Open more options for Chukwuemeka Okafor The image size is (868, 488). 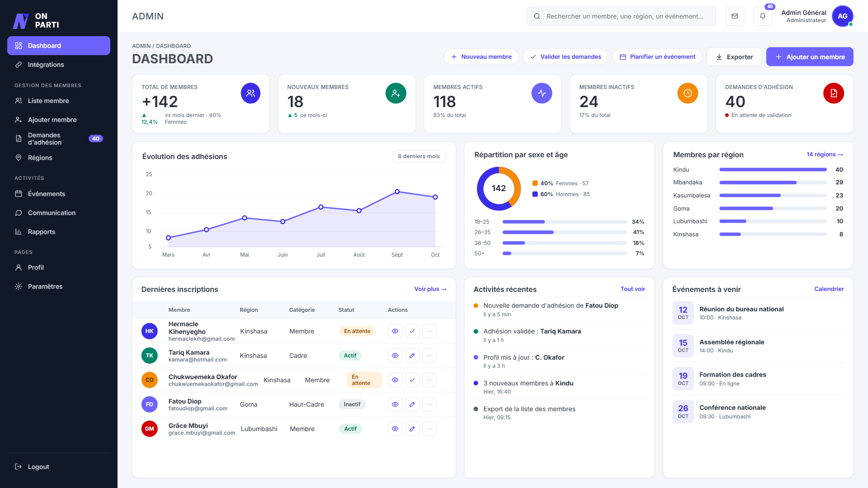click(429, 380)
